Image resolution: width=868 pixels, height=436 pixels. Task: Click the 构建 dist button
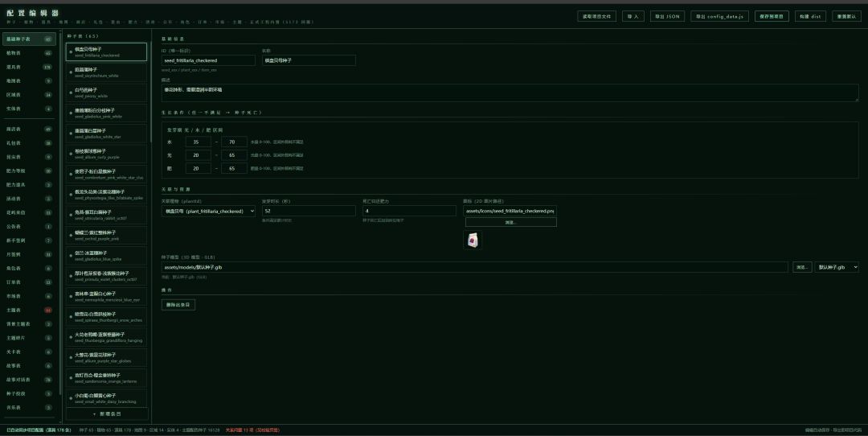click(810, 17)
